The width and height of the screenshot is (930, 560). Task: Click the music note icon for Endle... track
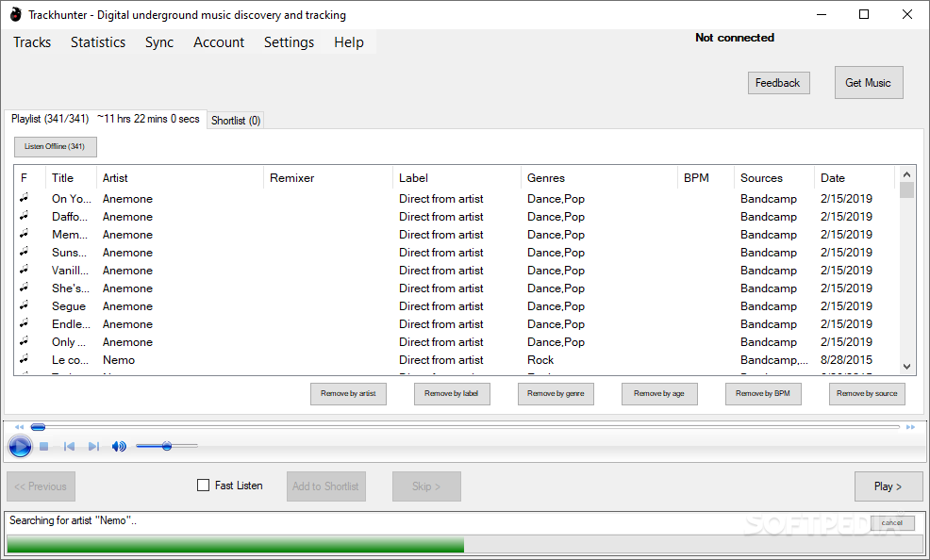point(25,323)
